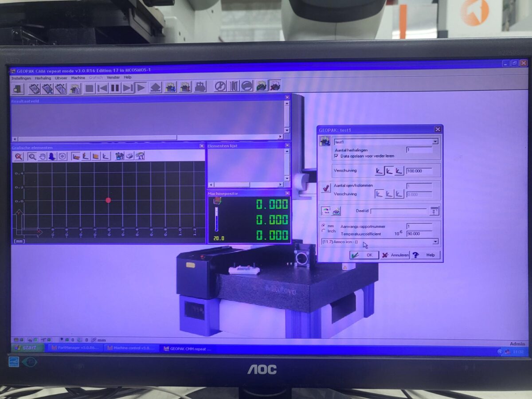532x399 pixels.
Task: Open the Instellingen menu
Action: [x=21, y=78]
